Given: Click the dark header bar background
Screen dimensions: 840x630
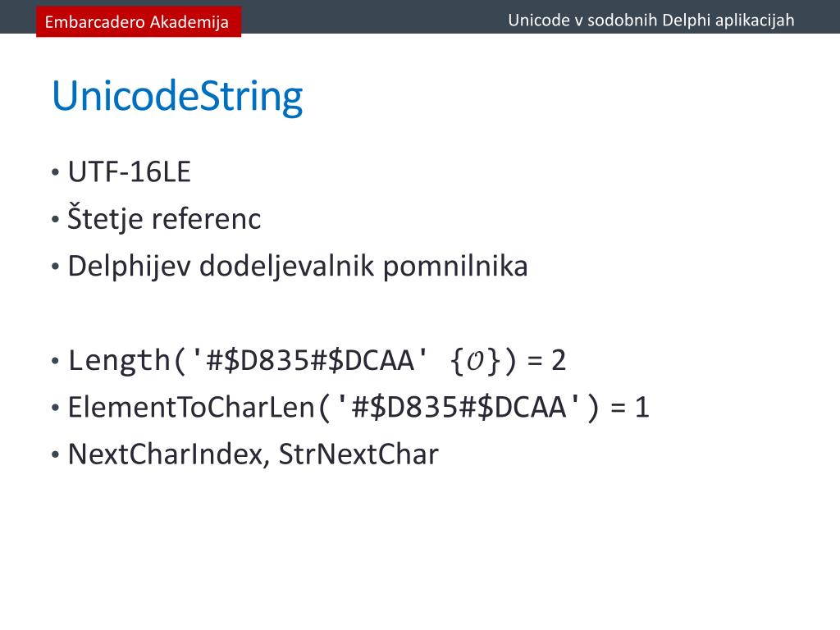Looking at the screenshot, I should (x=375, y=16).
